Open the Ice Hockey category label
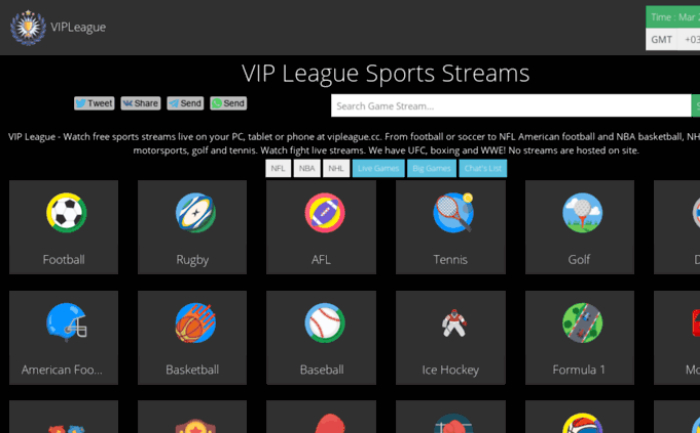This screenshot has width=700, height=433. pyautogui.click(x=450, y=370)
